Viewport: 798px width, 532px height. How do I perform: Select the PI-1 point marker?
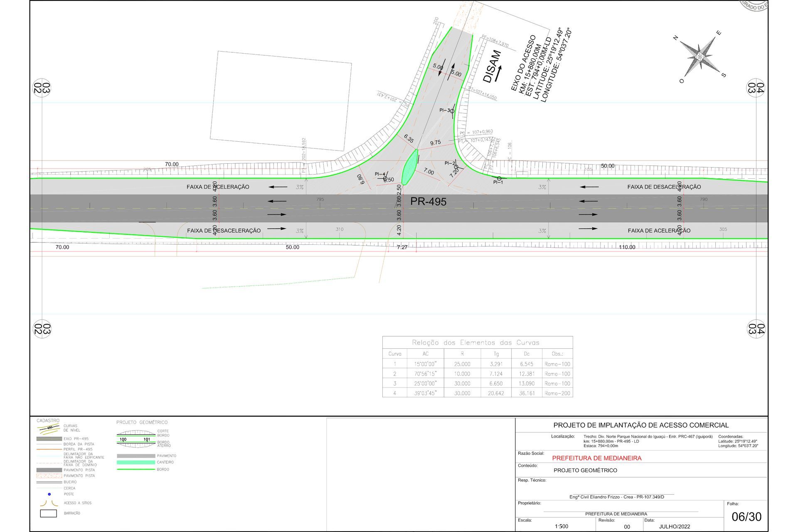click(499, 179)
